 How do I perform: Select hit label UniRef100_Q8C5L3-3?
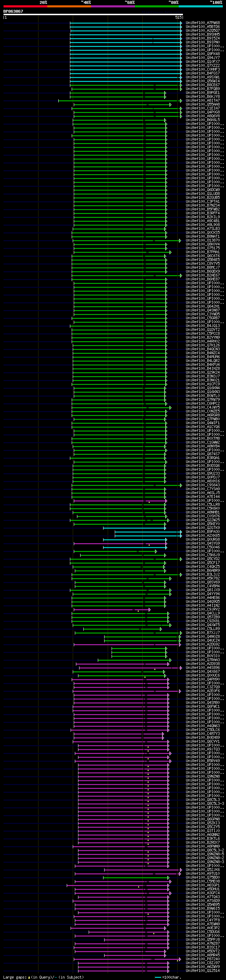(205, 804)
